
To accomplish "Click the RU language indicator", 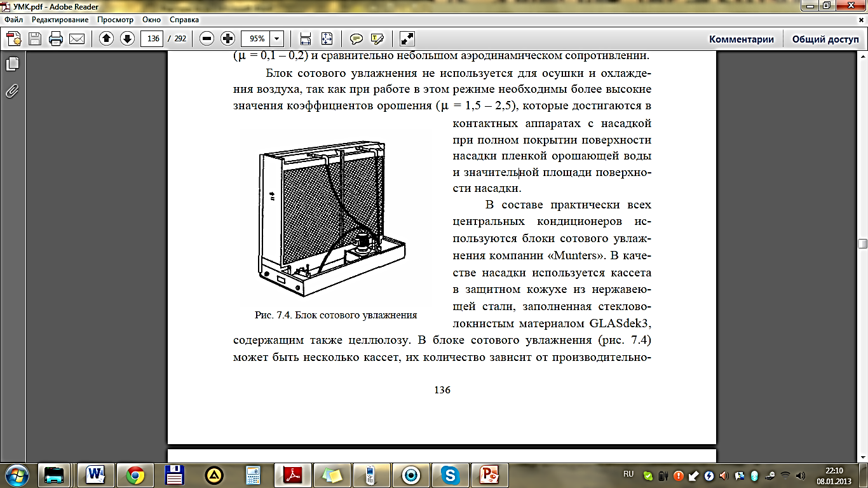I will pyautogui.click(x=628, y=474).
